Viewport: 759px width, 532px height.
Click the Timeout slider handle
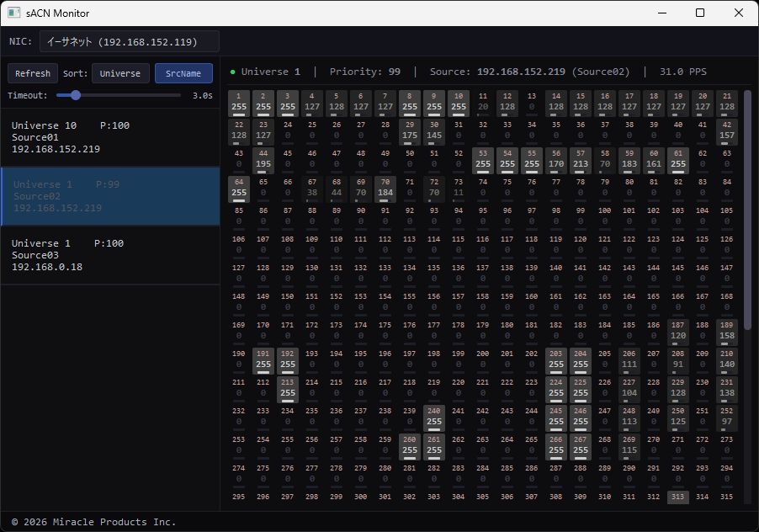(76, 95)
